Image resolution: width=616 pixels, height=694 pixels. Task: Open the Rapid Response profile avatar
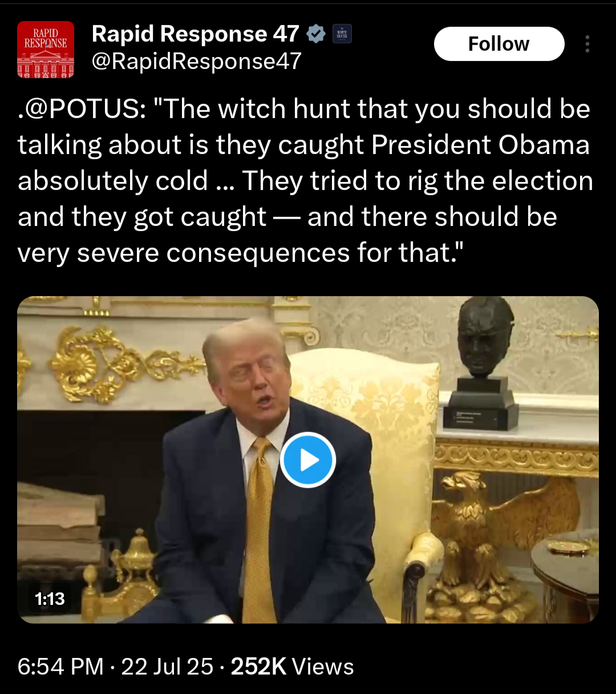[46, 50]
